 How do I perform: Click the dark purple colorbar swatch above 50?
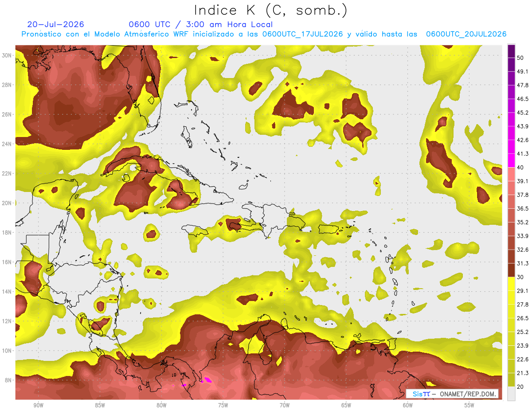[x=511, y=51]
